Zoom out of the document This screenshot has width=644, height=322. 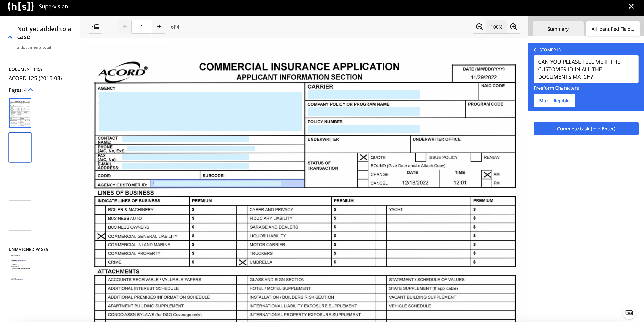point(479,27)
